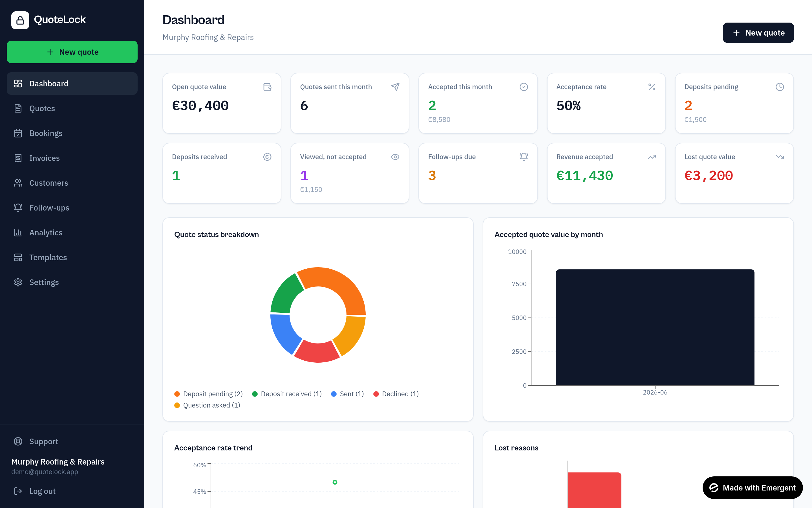
Task: Click the Support lifebuoy icon
Action: pyautogui.click(x=18, y=441)
